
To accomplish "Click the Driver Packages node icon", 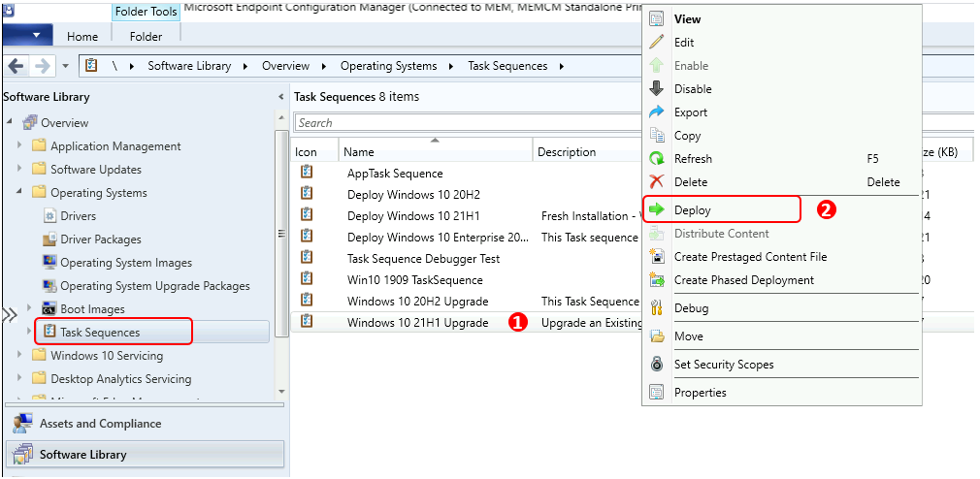I will pyautogui.click(x=49, y=239).
